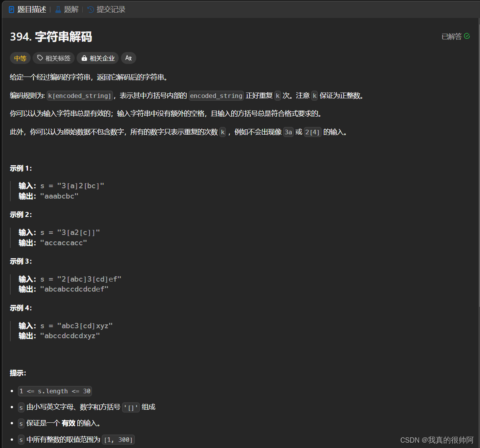Click the document icon beside 题目描述

11,9
